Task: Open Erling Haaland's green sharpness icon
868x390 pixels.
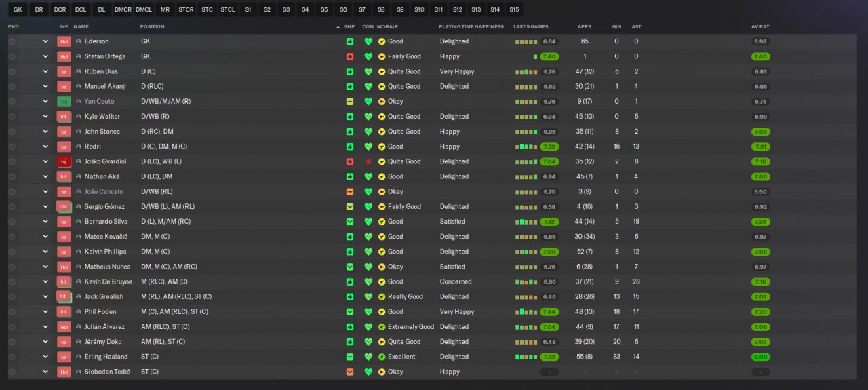Action: [350, 357]
